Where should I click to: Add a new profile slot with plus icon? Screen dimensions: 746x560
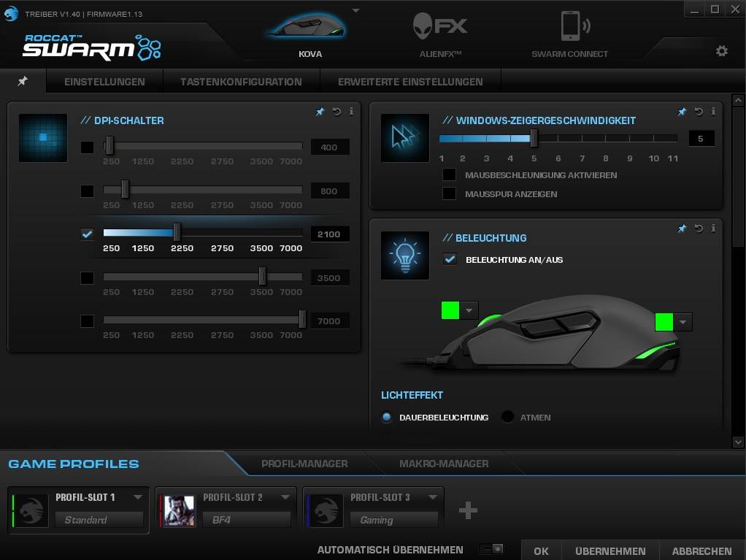(x=468, y=510)
